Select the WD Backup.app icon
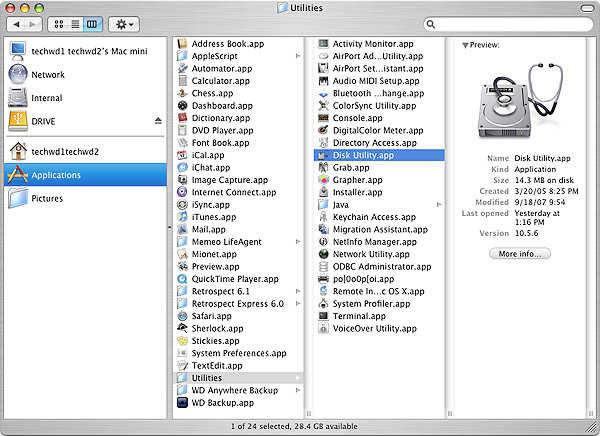The height and width of the screenshot is (436, 600). tap(182, 402)
